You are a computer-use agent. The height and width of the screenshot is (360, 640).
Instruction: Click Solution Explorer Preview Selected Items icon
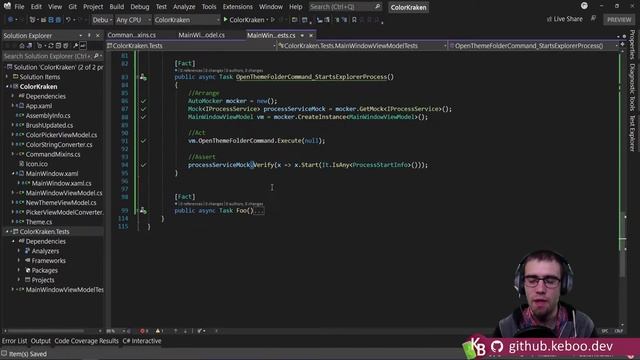point(83,46)
